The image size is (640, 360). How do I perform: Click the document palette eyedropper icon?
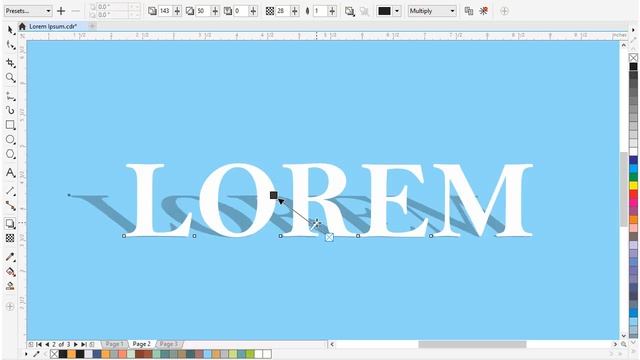[36, 354]
